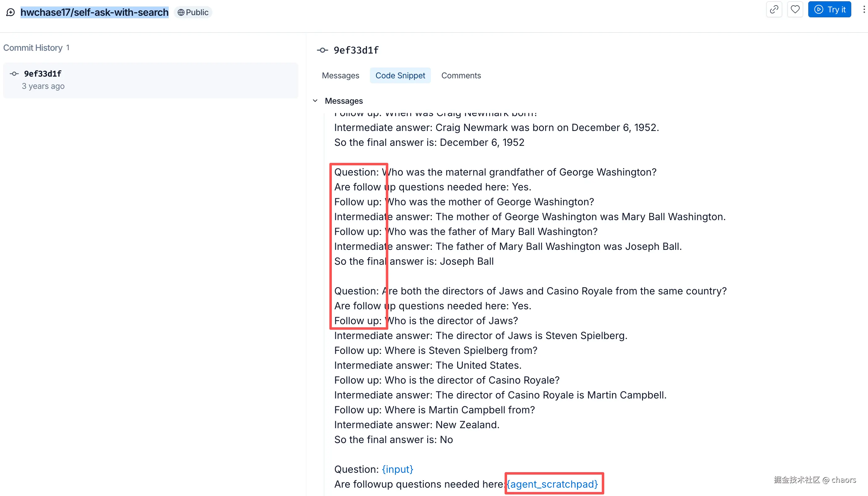Click the heart like icon
The image size is (868, 496).
795,10
